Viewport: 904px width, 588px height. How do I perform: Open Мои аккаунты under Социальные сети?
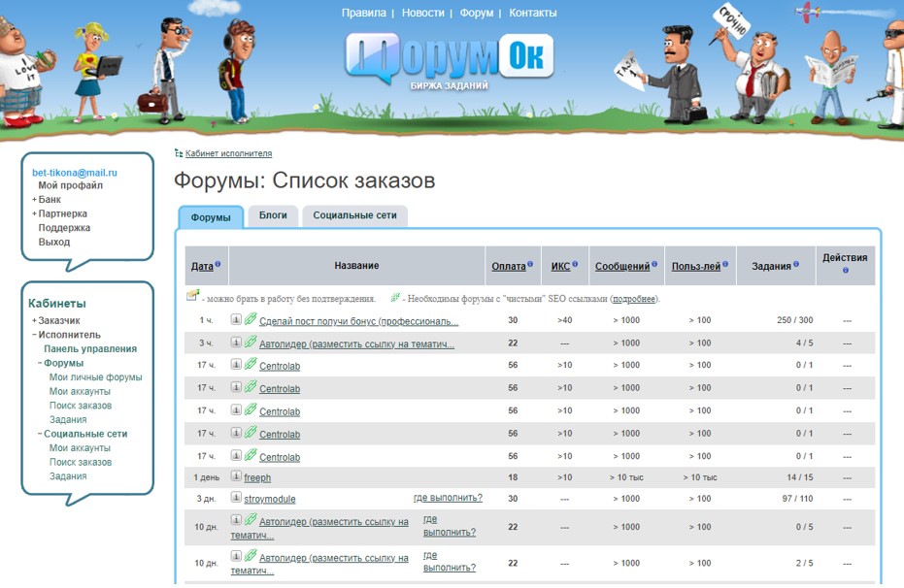coord(80,448)
